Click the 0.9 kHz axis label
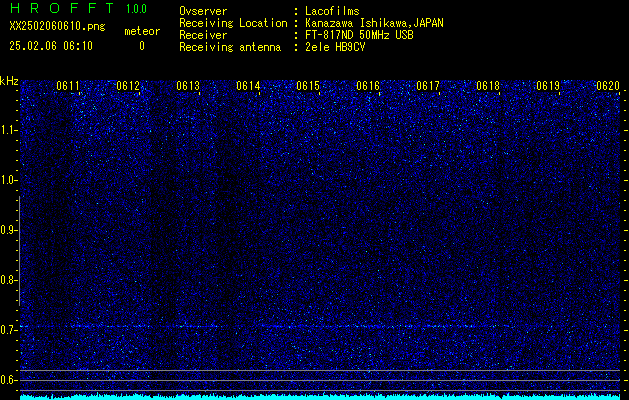 8,230
